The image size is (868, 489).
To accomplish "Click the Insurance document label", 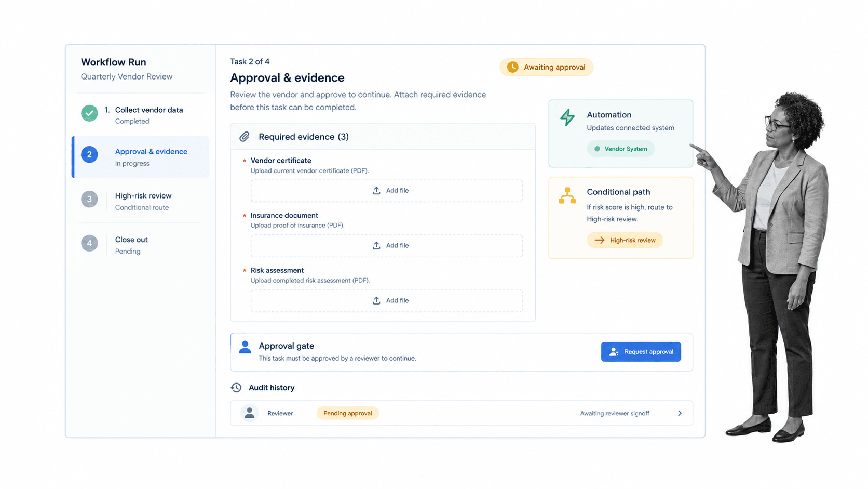I will (284, 215).
